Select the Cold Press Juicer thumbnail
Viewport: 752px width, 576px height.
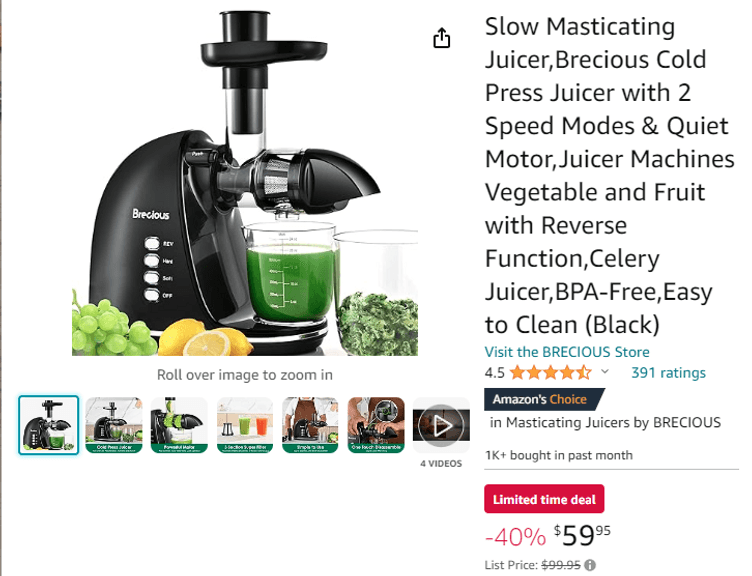tap(114, 425)
